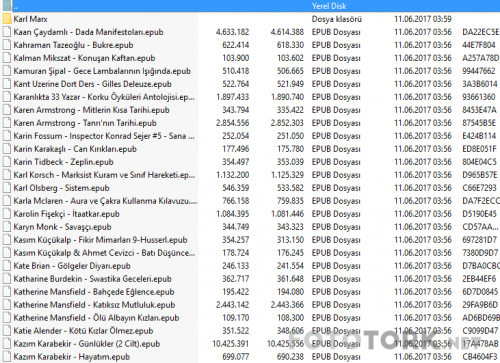Click file icon of Kahraman Tazeoğlu Bukre

point(7,45)
